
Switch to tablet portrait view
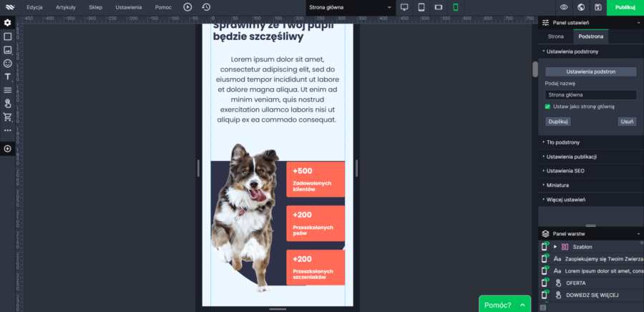tap(421, 7)
